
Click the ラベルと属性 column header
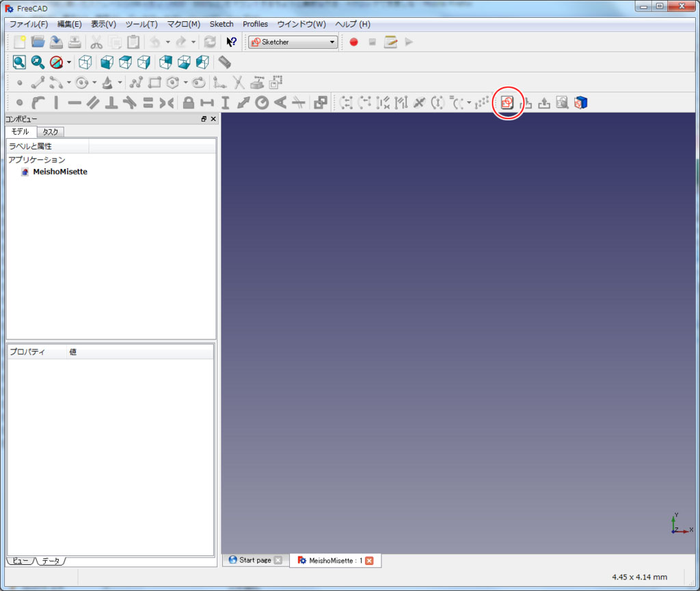pos(47,146)
